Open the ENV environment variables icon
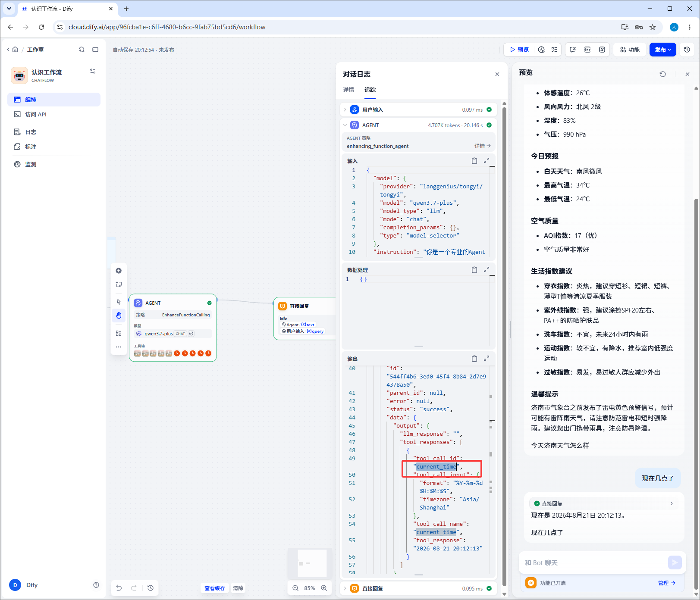This screenshot has height=600, width=700. pyautogui.click(x=587, y=50)
